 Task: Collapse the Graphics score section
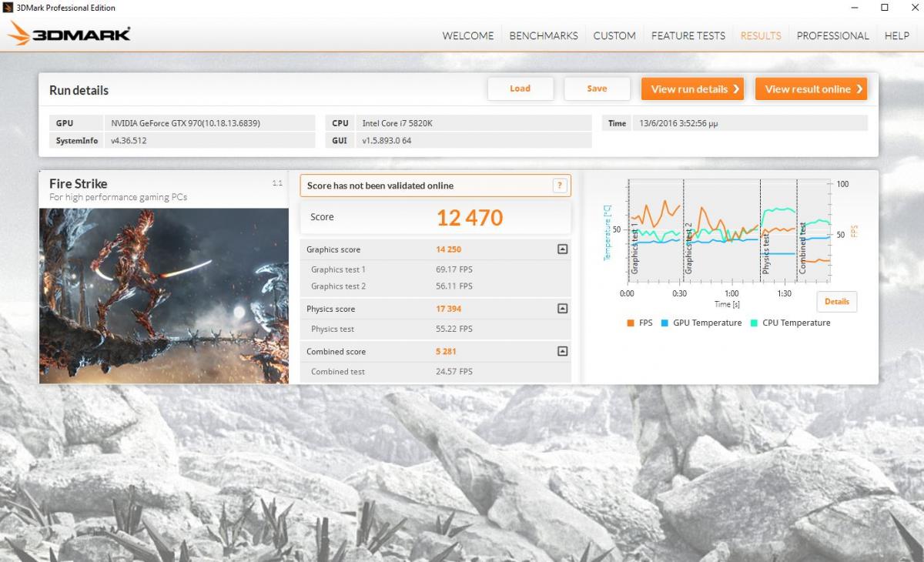coord(562,249)
